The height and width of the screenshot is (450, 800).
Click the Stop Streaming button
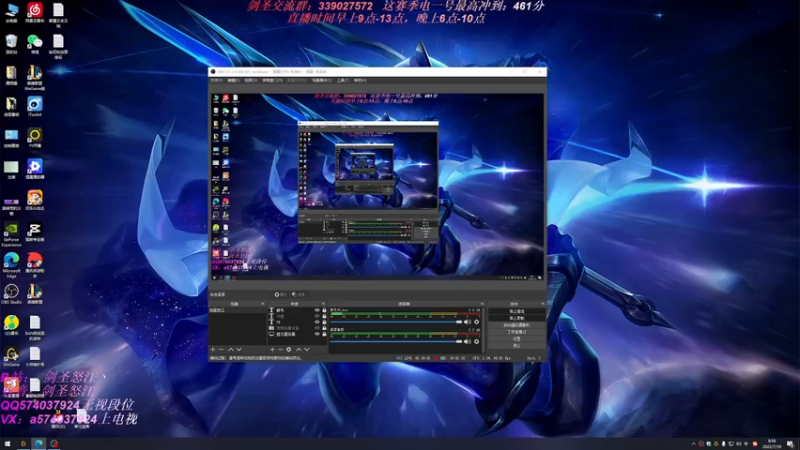click(x=516, y=311)
